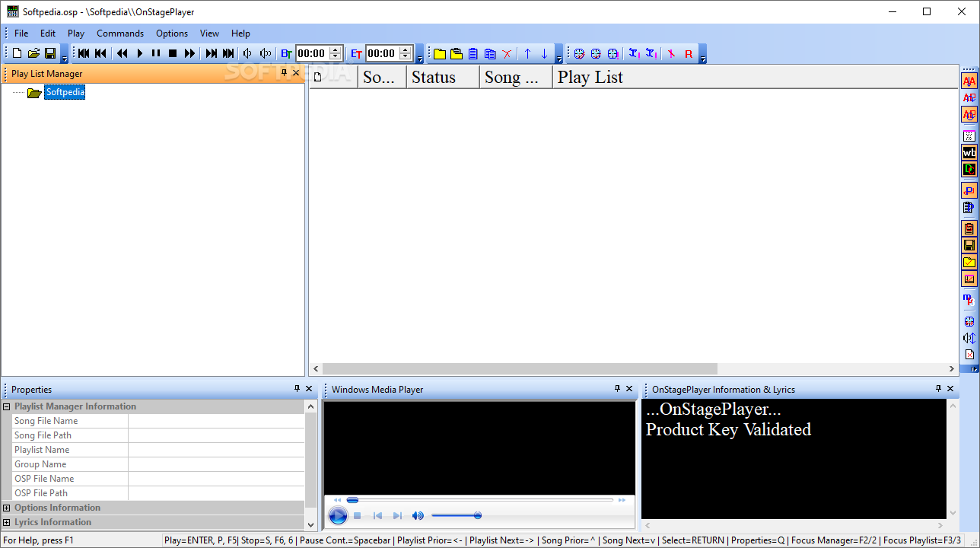
Task: Click the red R toolbar icon
Action: (x=689, y=53)
